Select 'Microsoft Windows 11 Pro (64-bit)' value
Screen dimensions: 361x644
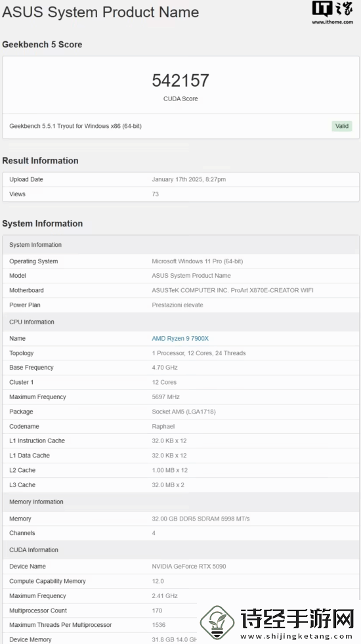click(197, 261)
